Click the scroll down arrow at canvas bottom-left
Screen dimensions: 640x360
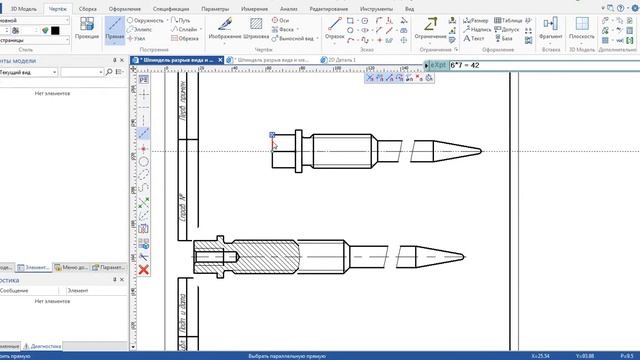(x=133, y=347)
